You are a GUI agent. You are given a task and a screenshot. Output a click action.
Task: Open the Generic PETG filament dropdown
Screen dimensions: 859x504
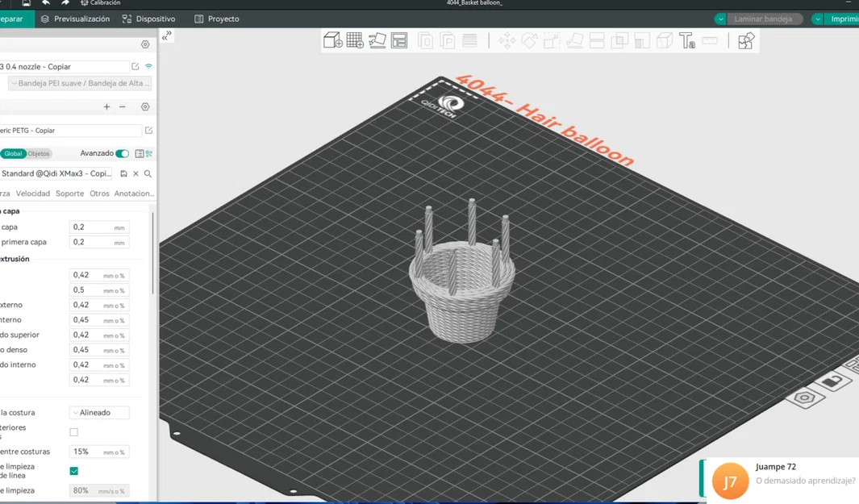71,131
